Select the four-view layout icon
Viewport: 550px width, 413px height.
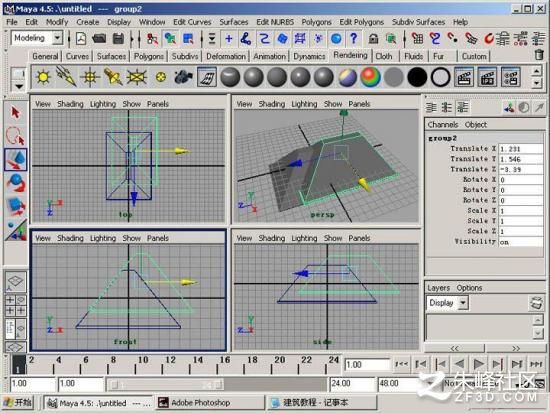[x=15, y=305]
